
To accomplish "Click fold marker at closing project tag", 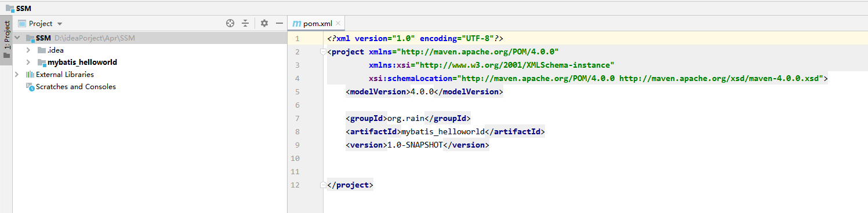I will pos(323,185).
